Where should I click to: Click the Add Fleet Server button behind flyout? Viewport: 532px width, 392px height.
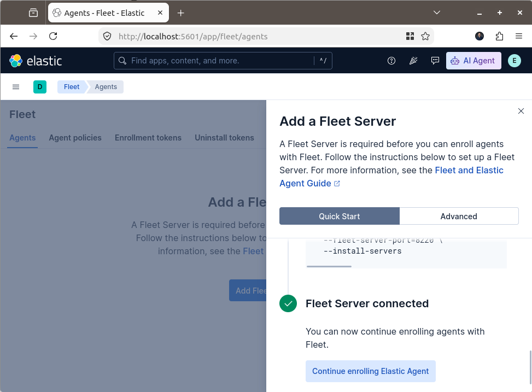[x=248, y=290]
